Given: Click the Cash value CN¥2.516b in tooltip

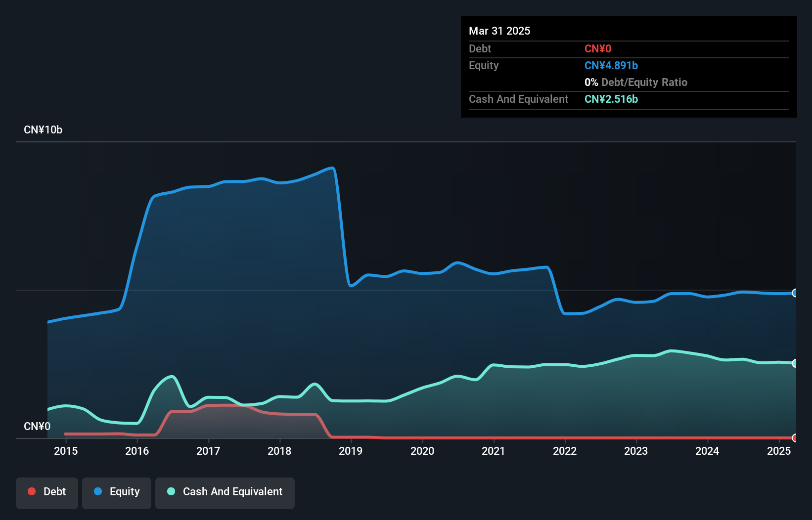Looking at the screenshot, I should coord(611,99).
